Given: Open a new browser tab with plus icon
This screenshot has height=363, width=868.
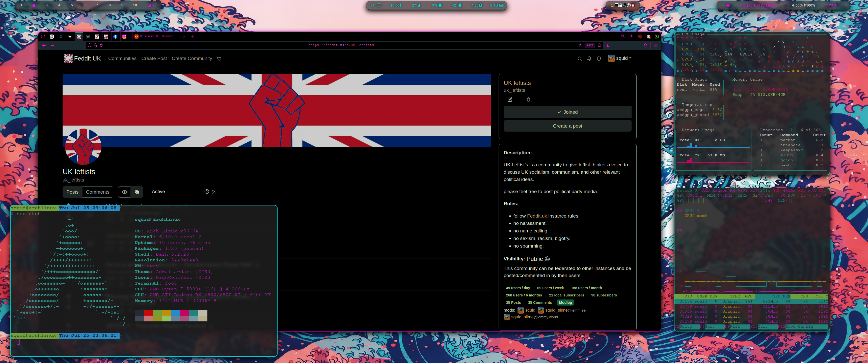Looking at the screenshot, I should pyautogui.click(x=193, y=36).
